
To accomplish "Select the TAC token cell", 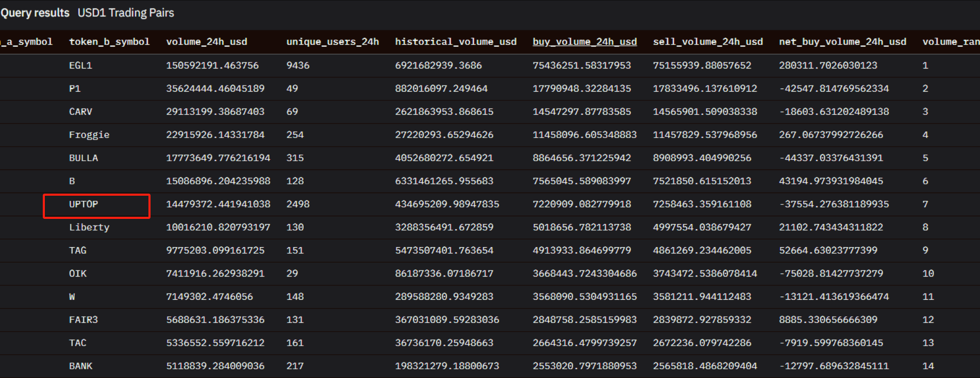I will [78, 343].
